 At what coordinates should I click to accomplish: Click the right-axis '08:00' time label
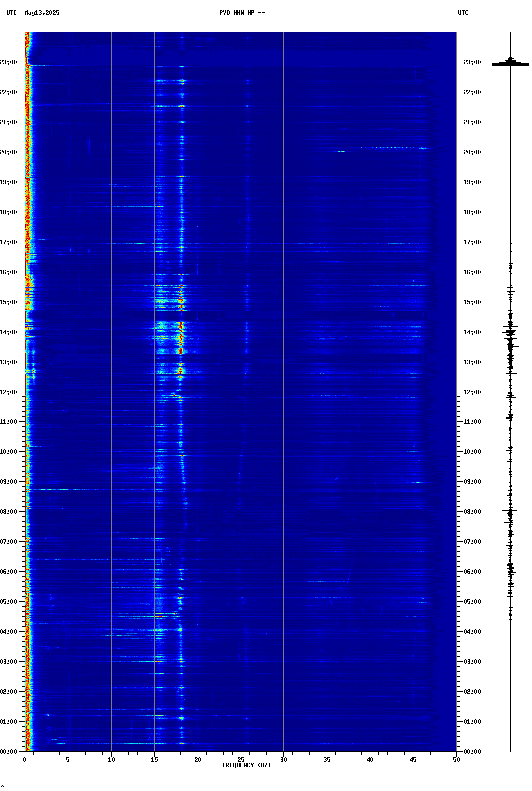[x=472, y=512]
